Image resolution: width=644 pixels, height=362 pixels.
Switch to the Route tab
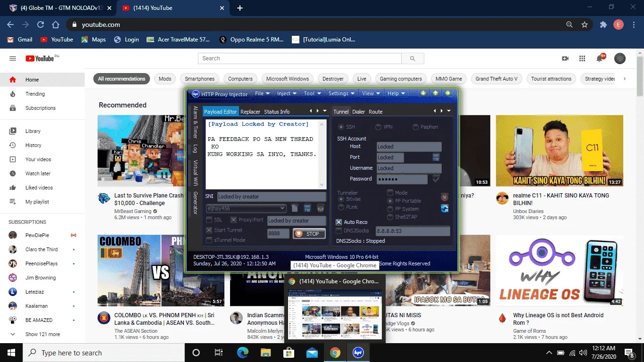click(x=376, y=112)
